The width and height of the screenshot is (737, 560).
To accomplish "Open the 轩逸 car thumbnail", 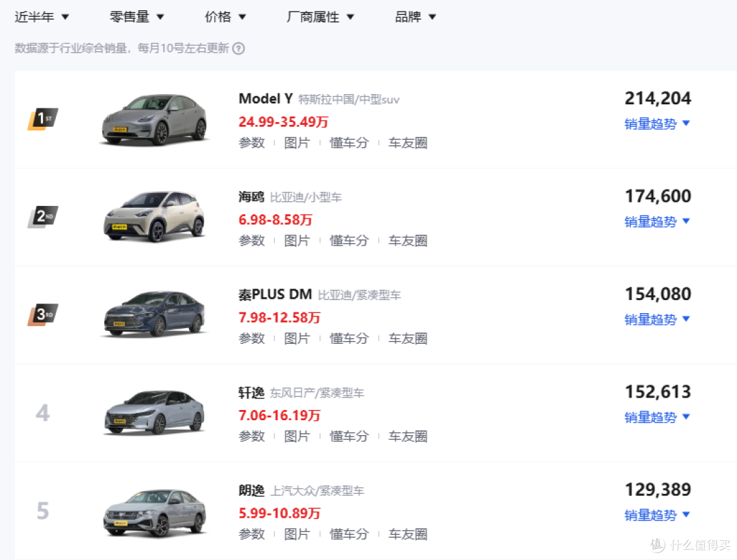I will (x=155, y=412).
